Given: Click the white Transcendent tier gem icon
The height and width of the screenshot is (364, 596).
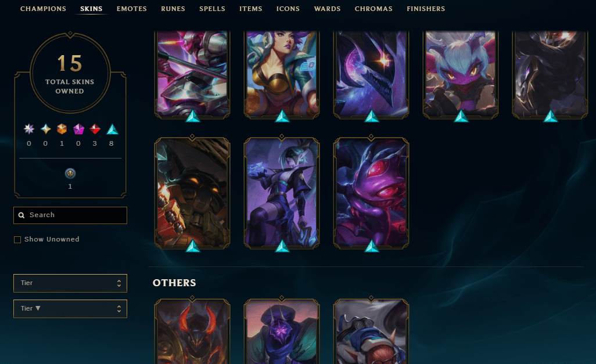Looking at the screenshot, I should coord(29,129).
